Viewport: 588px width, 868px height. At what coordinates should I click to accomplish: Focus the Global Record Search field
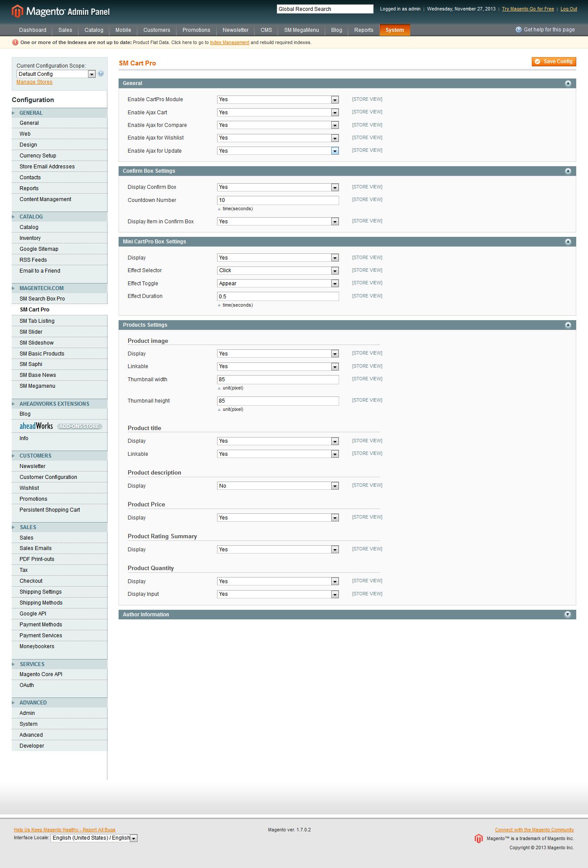pyautogui.click(x=325, y=9)
